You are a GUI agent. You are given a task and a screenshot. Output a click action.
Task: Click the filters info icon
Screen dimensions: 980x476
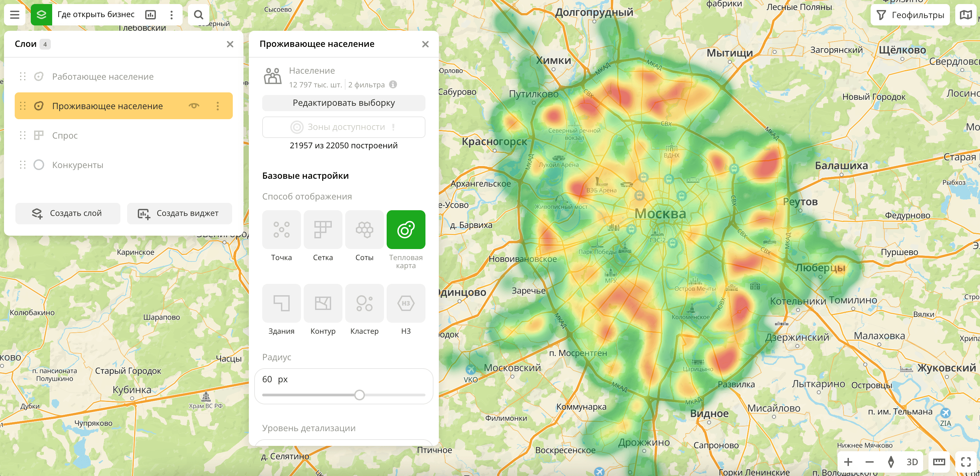393,85
